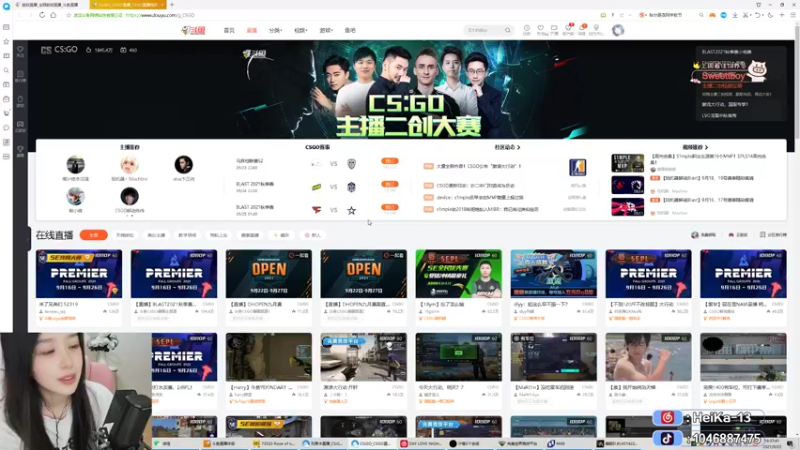Click orange button for BLAST 09/25 match
Viewport: 800px width, 450px height.
(x=389, y=207)
